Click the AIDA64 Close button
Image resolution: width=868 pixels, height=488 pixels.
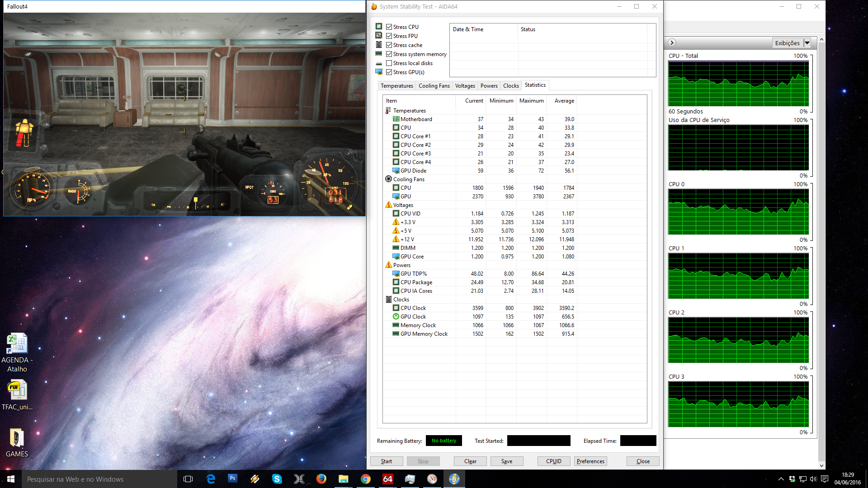[x=643, y=461]
